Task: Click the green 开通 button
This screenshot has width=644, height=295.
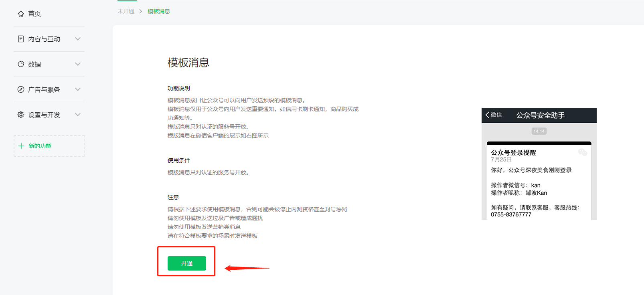Action: [187, 263]
